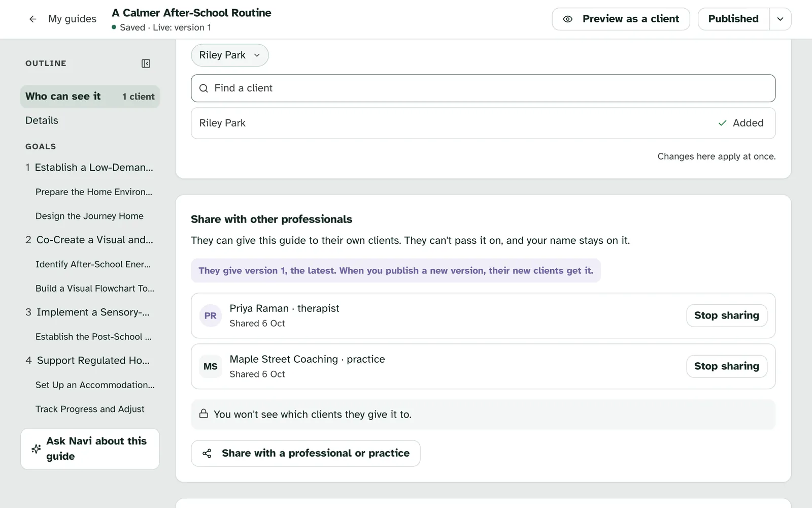
Task: Open the Riley Park dropdown chip
Action: [x=230, y=55]
